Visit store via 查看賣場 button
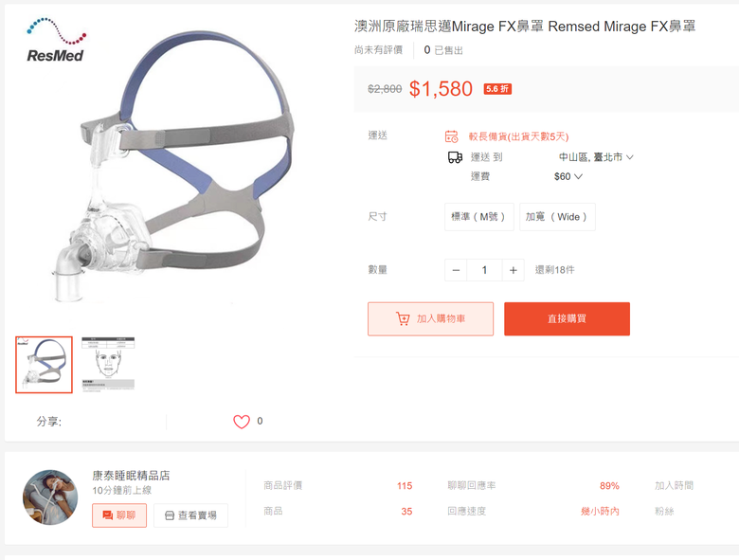 click(190, 515)
